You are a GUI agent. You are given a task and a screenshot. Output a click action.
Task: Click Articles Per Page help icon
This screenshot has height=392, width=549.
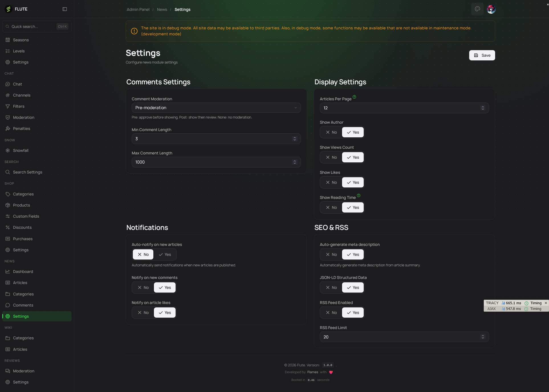354,97
